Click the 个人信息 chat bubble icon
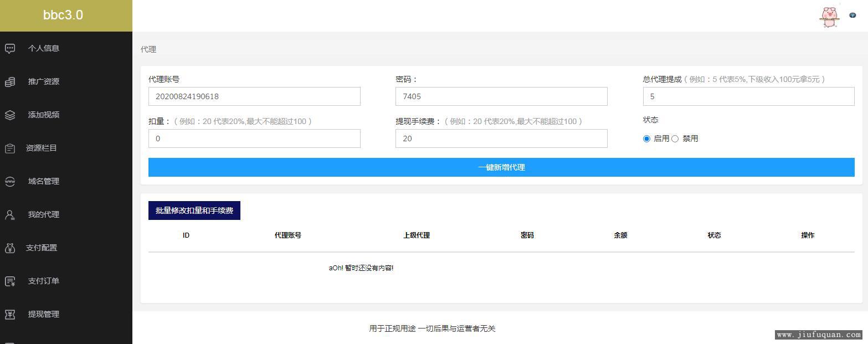 [10, 49]
